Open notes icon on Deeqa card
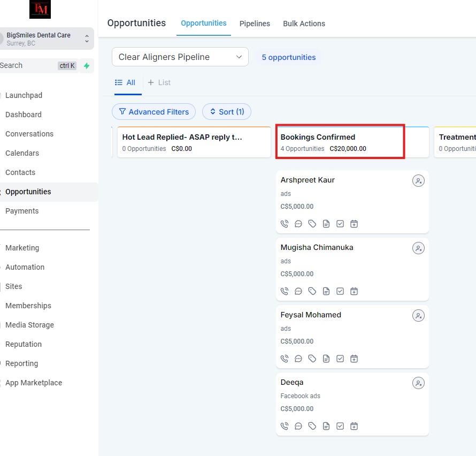This screenshot has height=456, width=476. click(x=326, y=426)
